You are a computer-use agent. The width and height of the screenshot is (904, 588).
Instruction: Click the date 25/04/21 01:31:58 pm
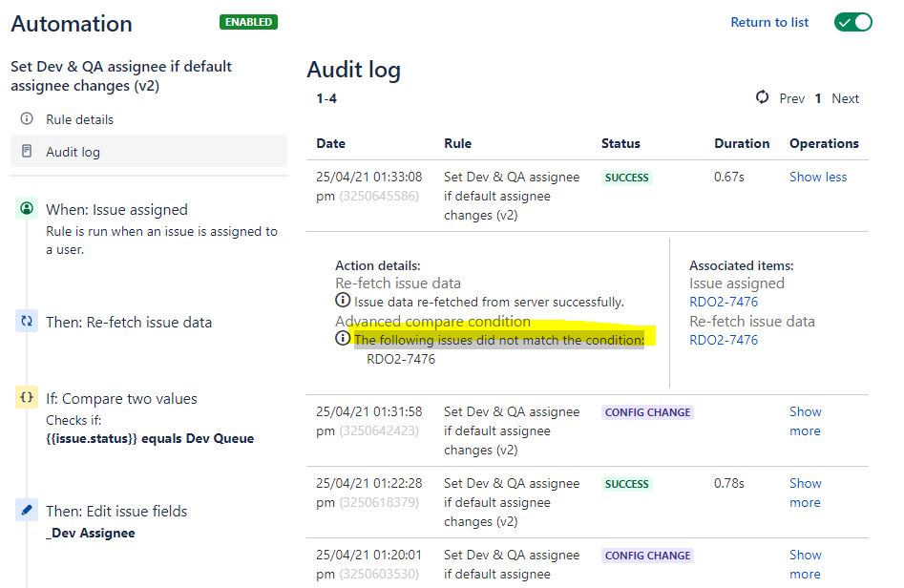click(369, 421)
